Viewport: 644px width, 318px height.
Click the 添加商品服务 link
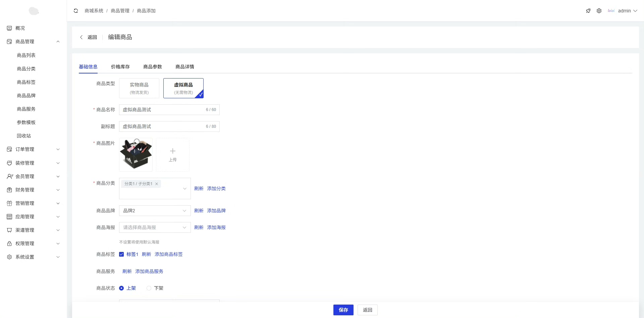(x=149, y=271)
